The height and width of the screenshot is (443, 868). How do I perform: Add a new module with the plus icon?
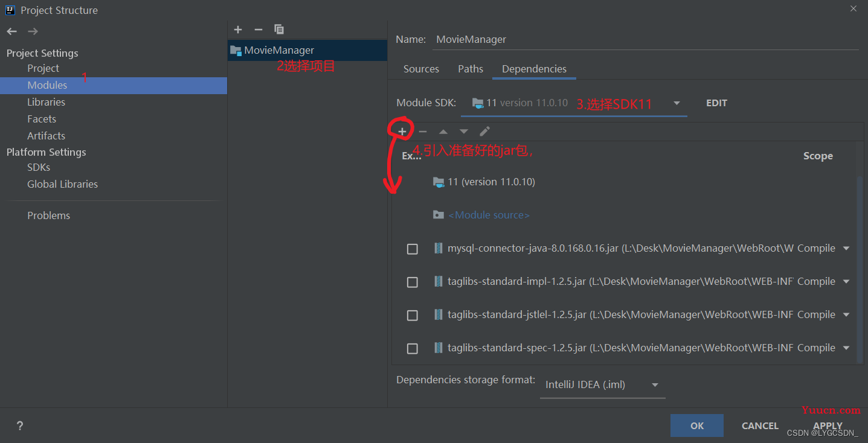[x=238, y=30]
